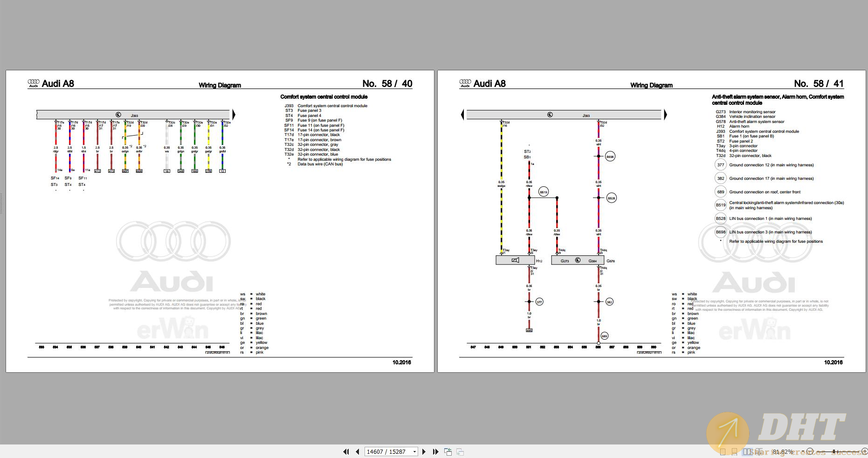The height and width of the screenshot is (458, 868).
Task: Jump to the last page
Action: [x=435, y=451]
